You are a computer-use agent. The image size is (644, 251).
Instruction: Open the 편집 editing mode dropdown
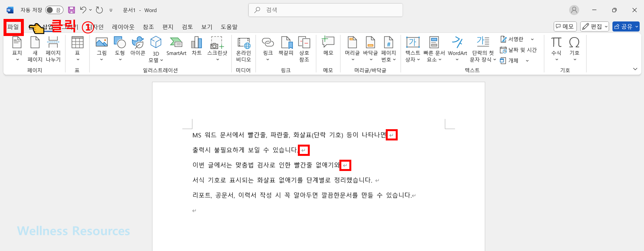tap(595, 27)
